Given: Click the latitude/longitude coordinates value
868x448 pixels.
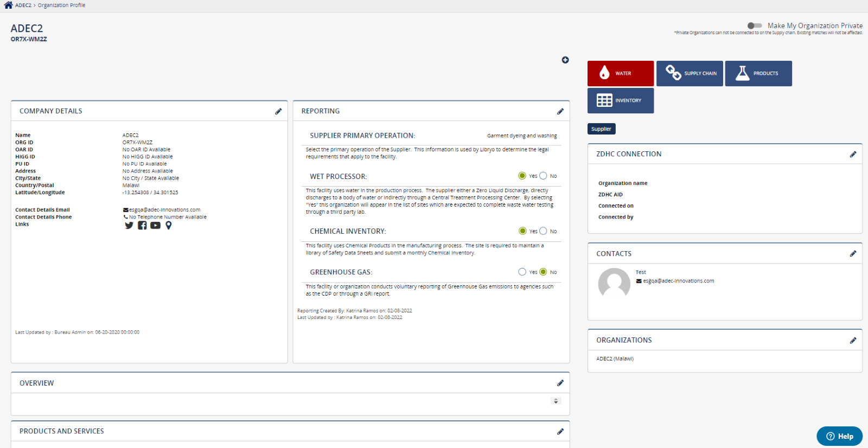Looking at the screenshot, I should (x=150, y=193).
